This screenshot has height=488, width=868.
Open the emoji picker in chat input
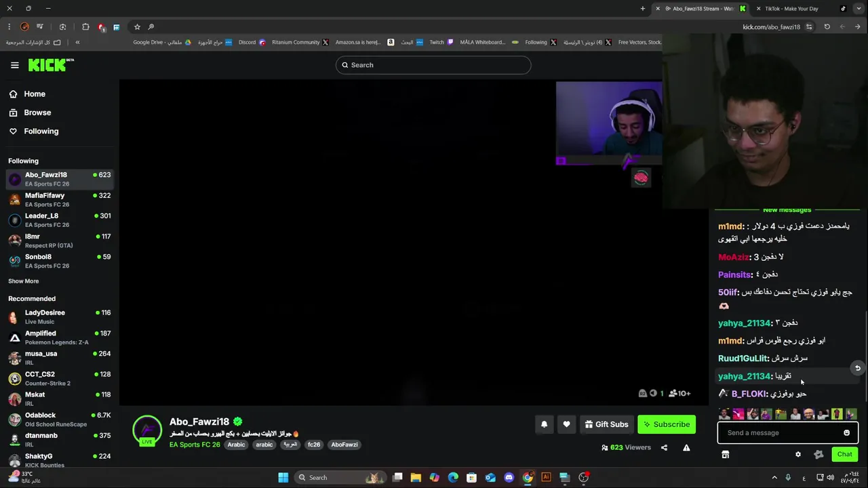click(x=846, y=432)
